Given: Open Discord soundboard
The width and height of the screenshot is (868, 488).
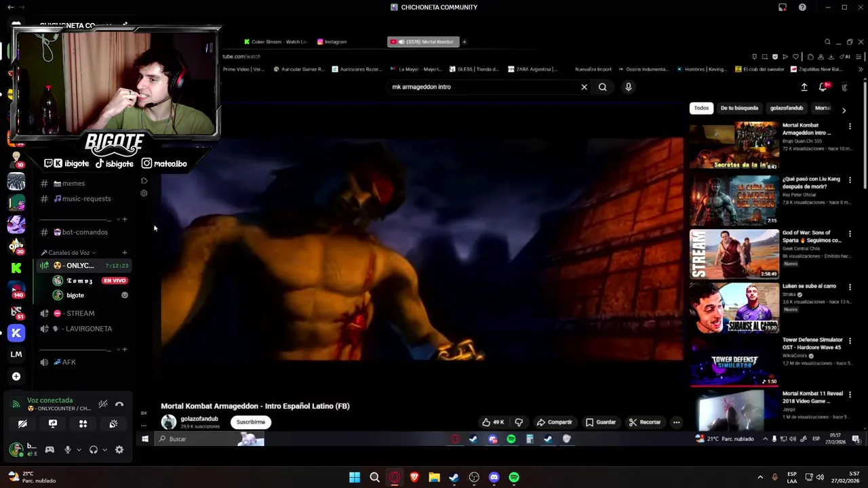Looking at the screenshot, I should click(x=113, y=424).
